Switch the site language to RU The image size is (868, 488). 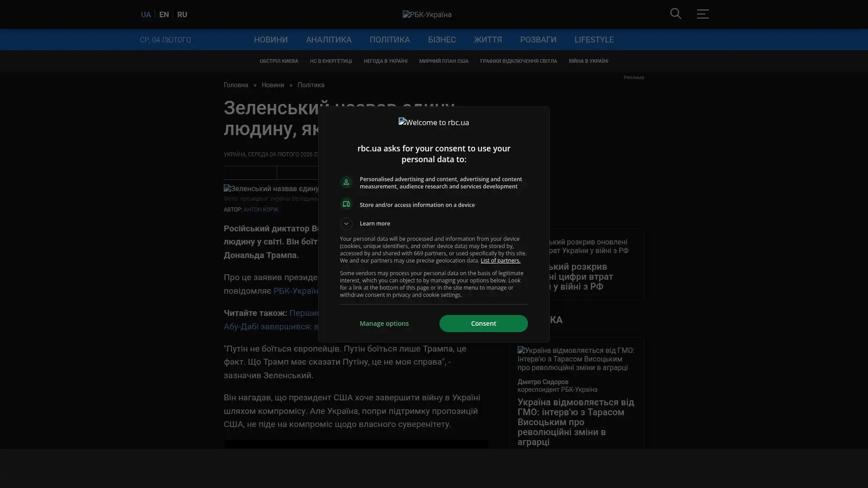tap(182, 14)
